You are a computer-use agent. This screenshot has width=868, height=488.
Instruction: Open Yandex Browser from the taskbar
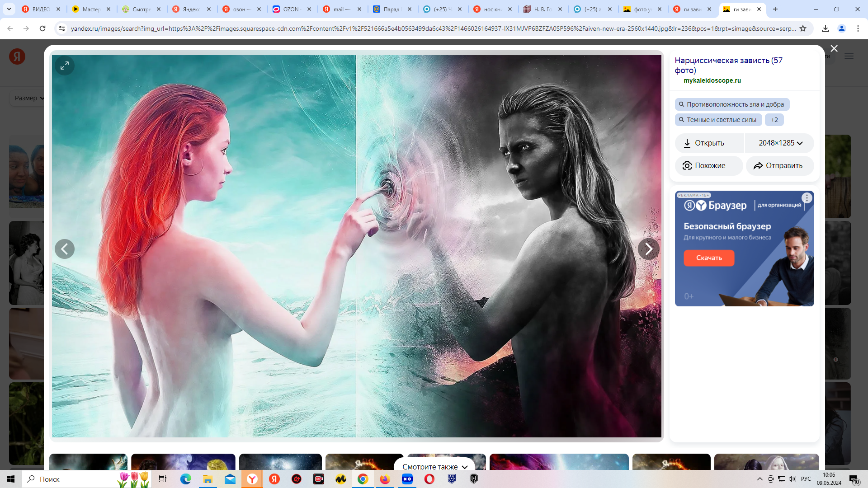pyautogui.click(x=252, y=479)
